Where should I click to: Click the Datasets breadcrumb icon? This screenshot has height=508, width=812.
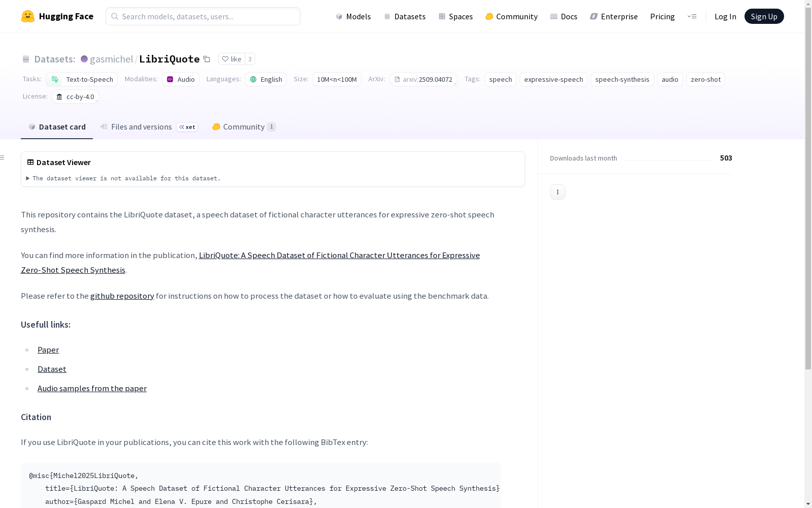coord(26,59)
